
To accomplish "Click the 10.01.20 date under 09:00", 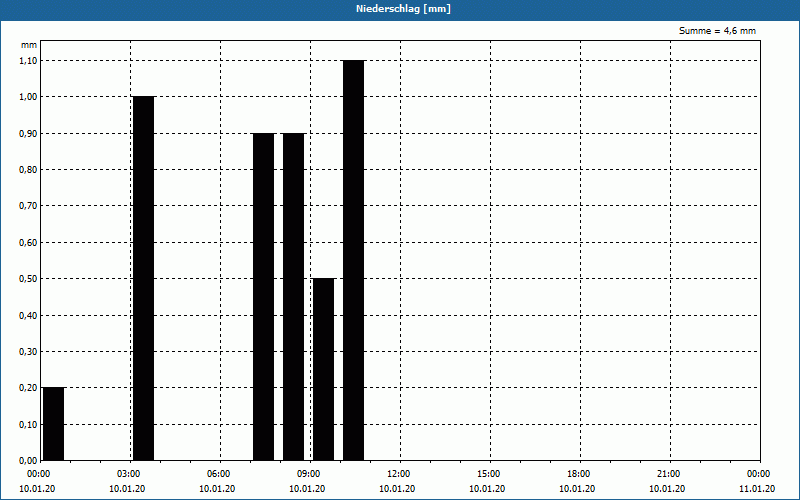I will (307, 489).
